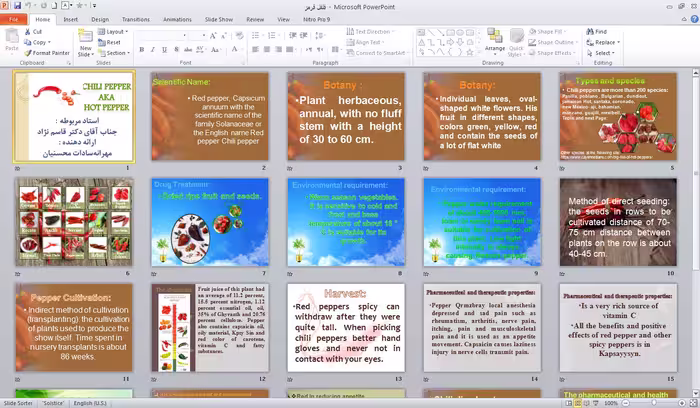Switch to the Slide Show tab
The width and height of the screenshot is (700, 408).
pos(219,19)
